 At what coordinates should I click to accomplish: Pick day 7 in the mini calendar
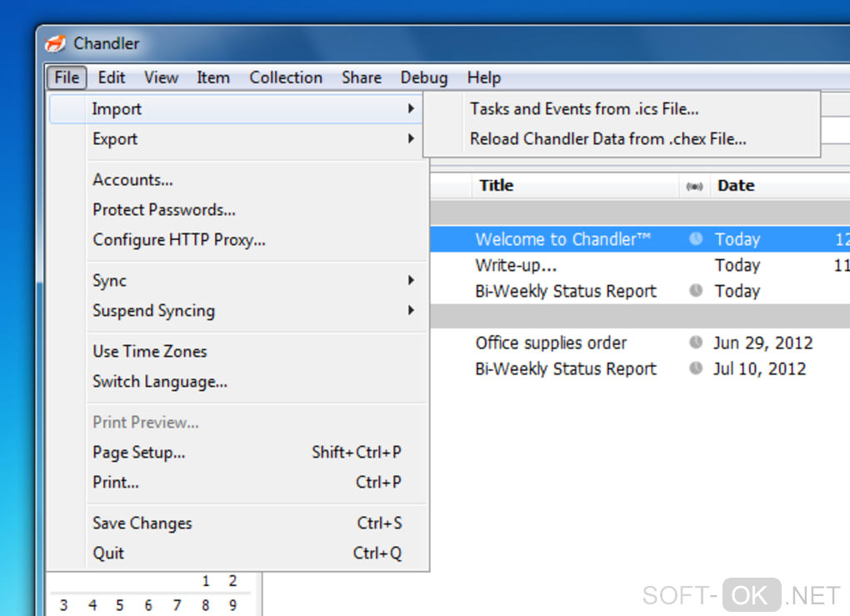click(177, 605)
